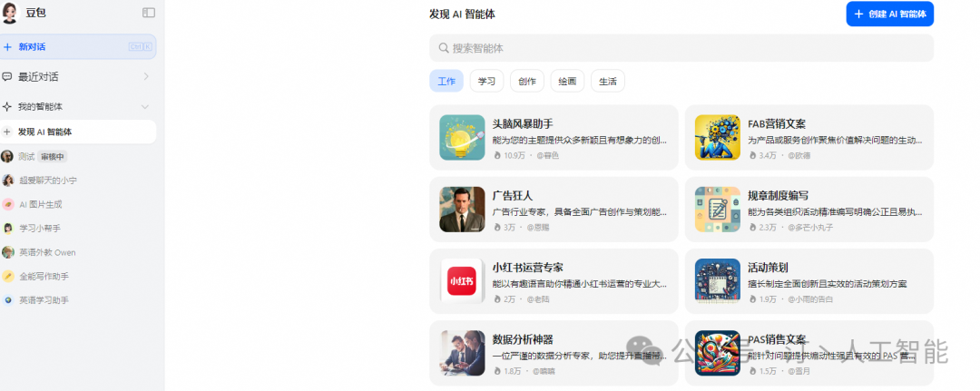The height and width of the screenshot is (391, 980).
Task: Open the 测试 agent avatar
Action: pos(7,156)
